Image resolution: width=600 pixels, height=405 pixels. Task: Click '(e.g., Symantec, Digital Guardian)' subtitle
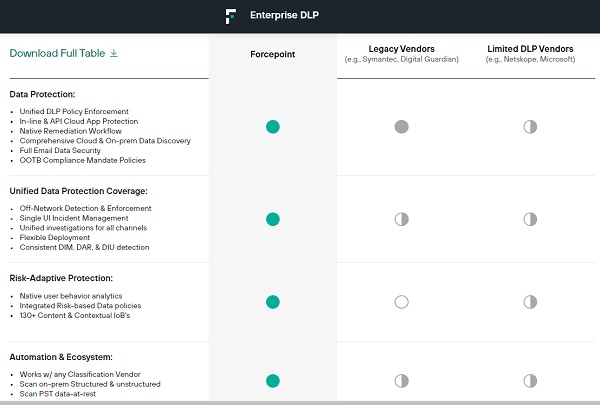click(401, 59)
